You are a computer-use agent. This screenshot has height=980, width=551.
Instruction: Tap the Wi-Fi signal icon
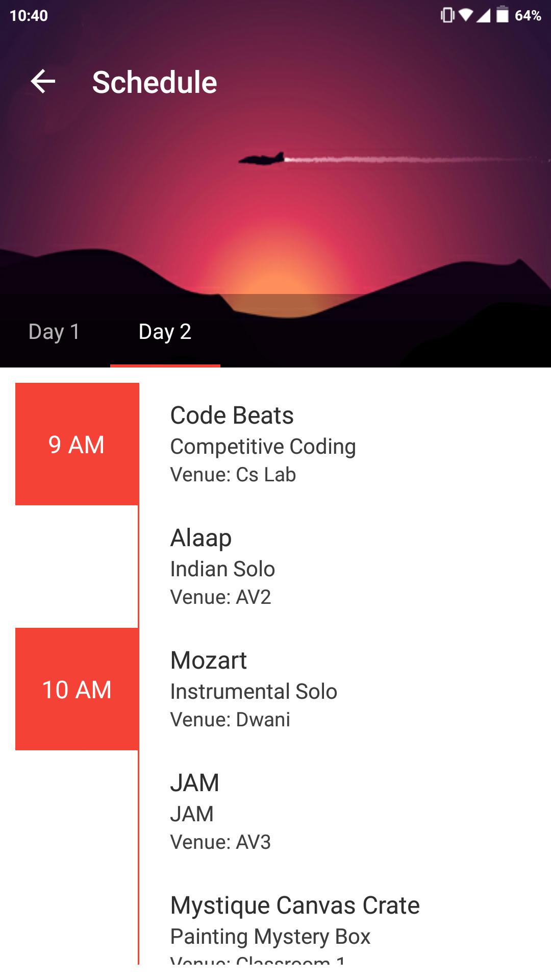[465, 15]
